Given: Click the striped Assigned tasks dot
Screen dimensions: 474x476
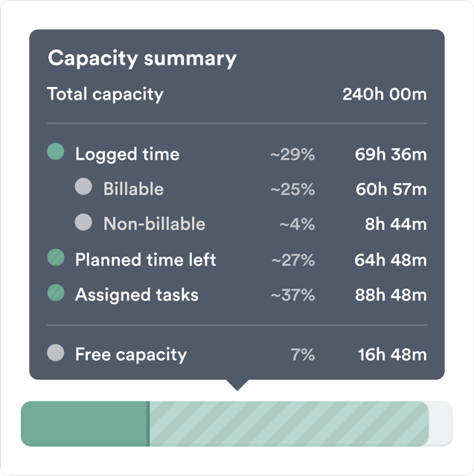Looking at the screenshot, I should 56,293.
